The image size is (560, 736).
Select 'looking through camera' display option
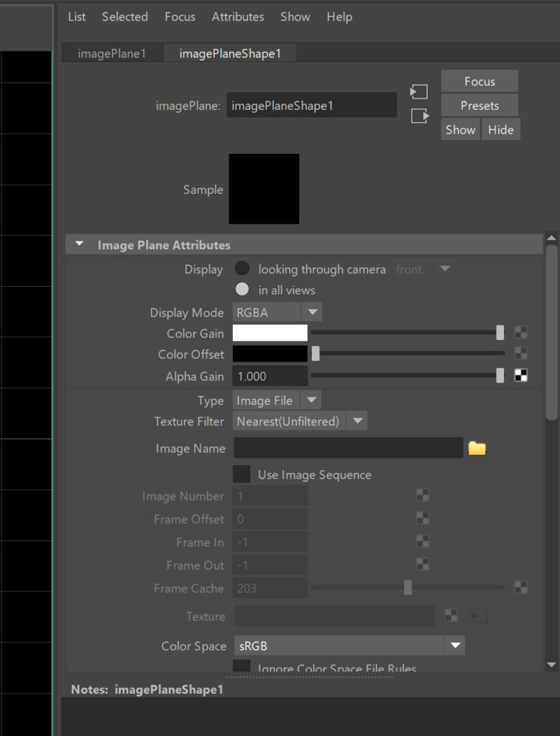tap(242, 269)
